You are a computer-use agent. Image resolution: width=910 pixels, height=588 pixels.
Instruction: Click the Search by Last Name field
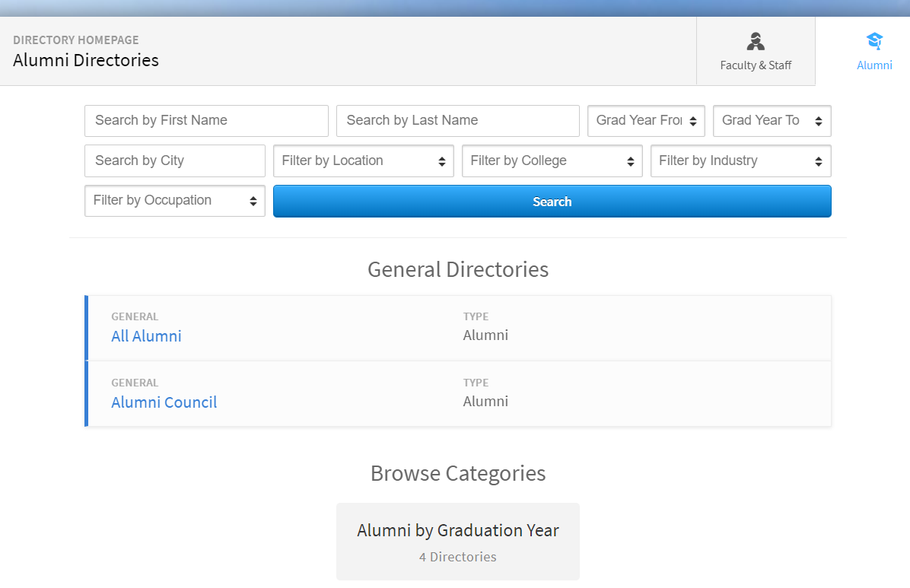[x=457, y=120]
